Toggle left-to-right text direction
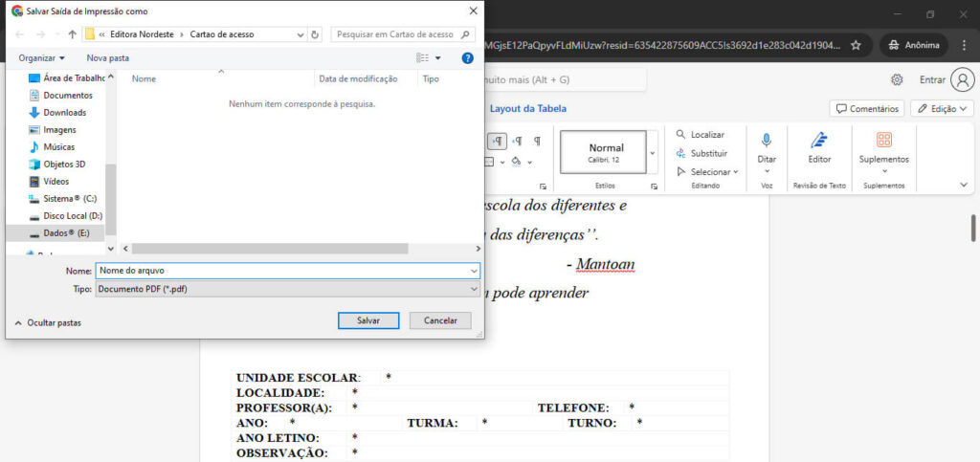The height and width of the screenshot is (462, 980). [497, 142]
